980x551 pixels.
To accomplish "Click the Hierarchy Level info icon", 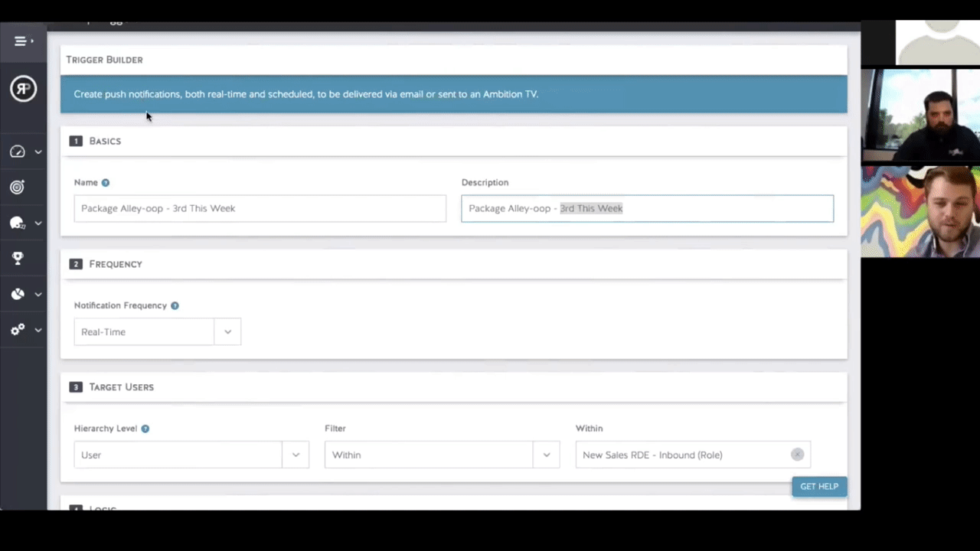I will pos(145,429).
